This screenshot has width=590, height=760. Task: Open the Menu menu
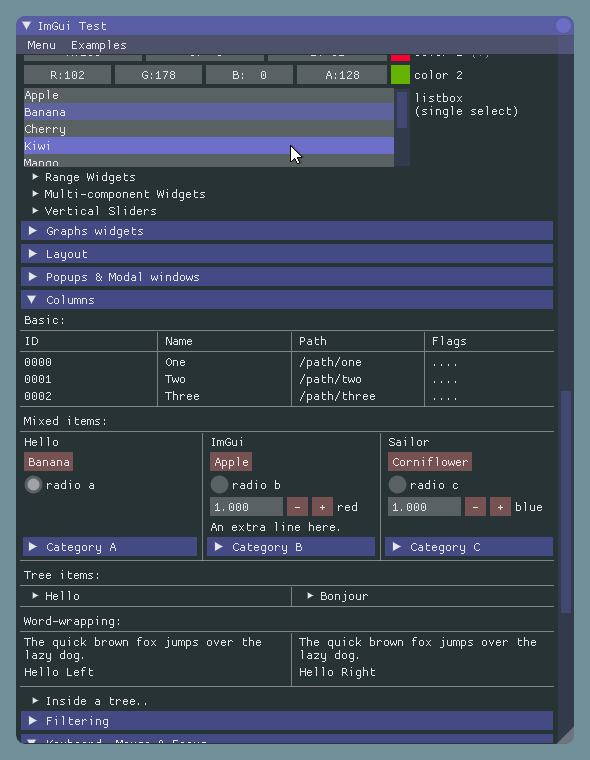pos(41,45)
